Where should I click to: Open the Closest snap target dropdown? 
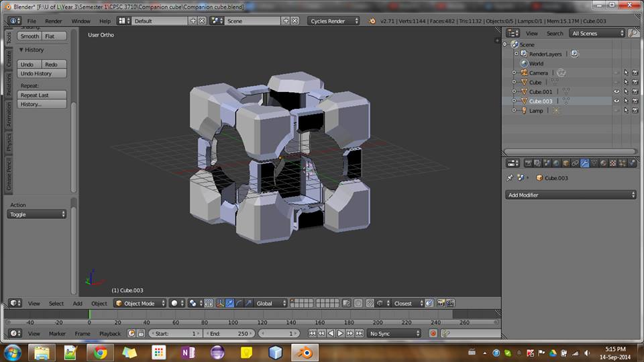407,303
